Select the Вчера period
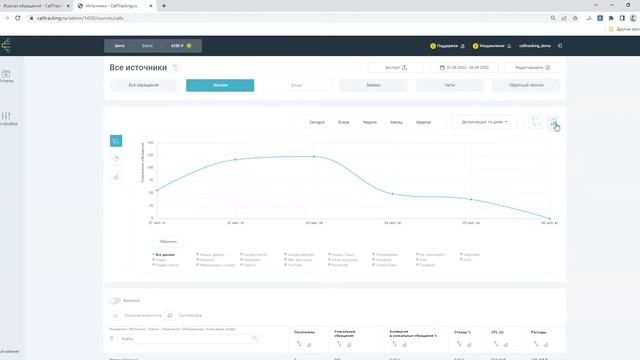The height and width of the screenshot is (360, 640). pyautogui.click(x=344, y=122)
